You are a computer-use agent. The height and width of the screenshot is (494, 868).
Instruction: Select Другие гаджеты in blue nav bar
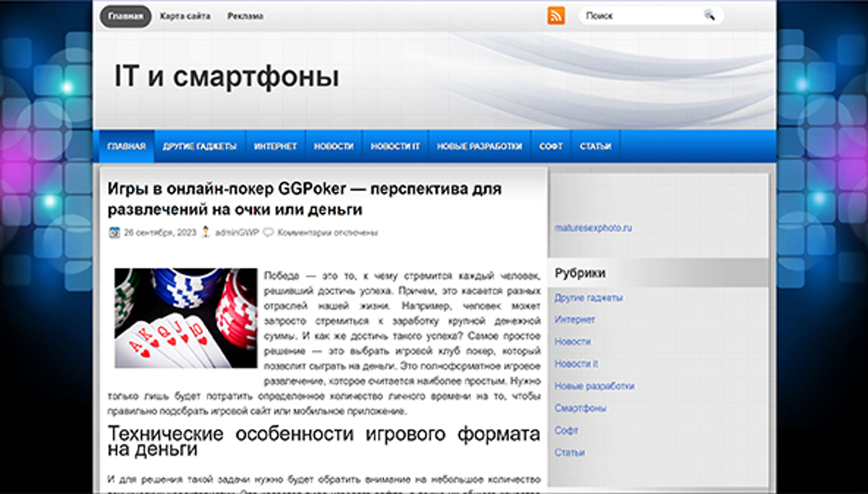(200, 146)
